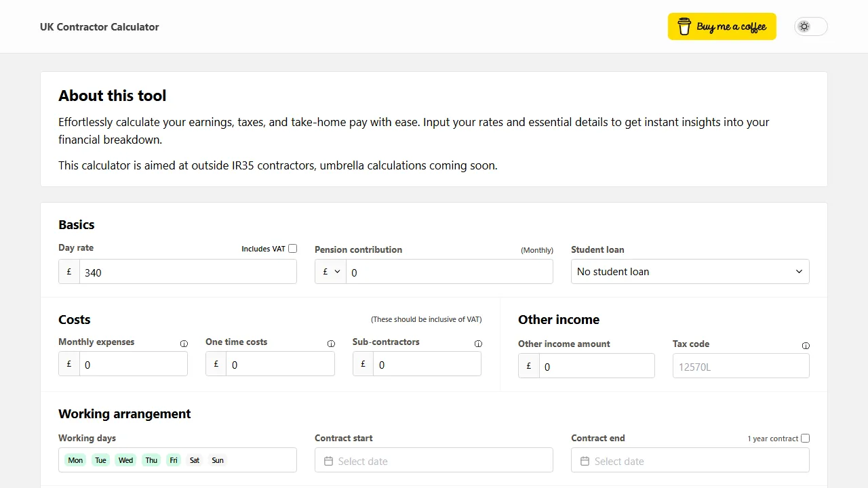Open the calendar icon in Contract end field

click(585, 460)
